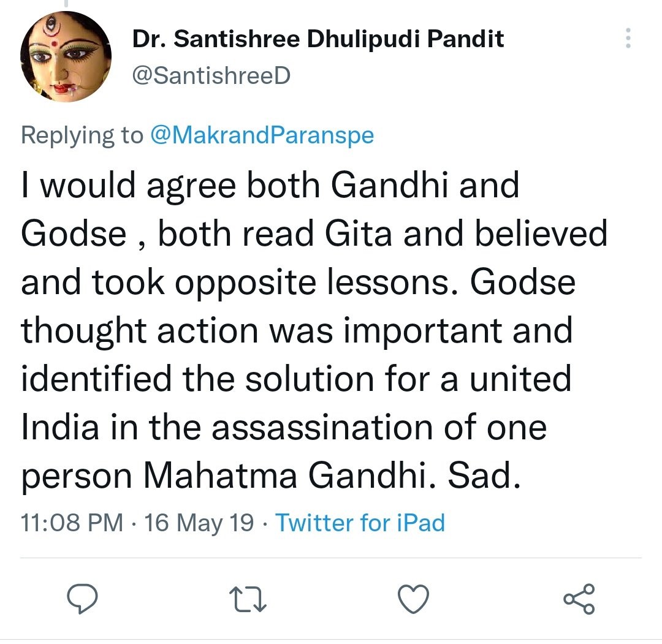This screenshot has width=662, height=644.
Task: Open the share icon options
Action: click(579, 599)
